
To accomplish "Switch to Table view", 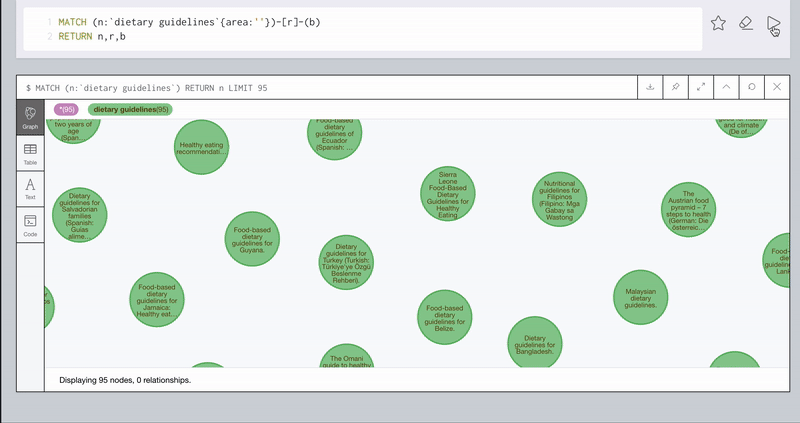I will (x=30, y=154).
